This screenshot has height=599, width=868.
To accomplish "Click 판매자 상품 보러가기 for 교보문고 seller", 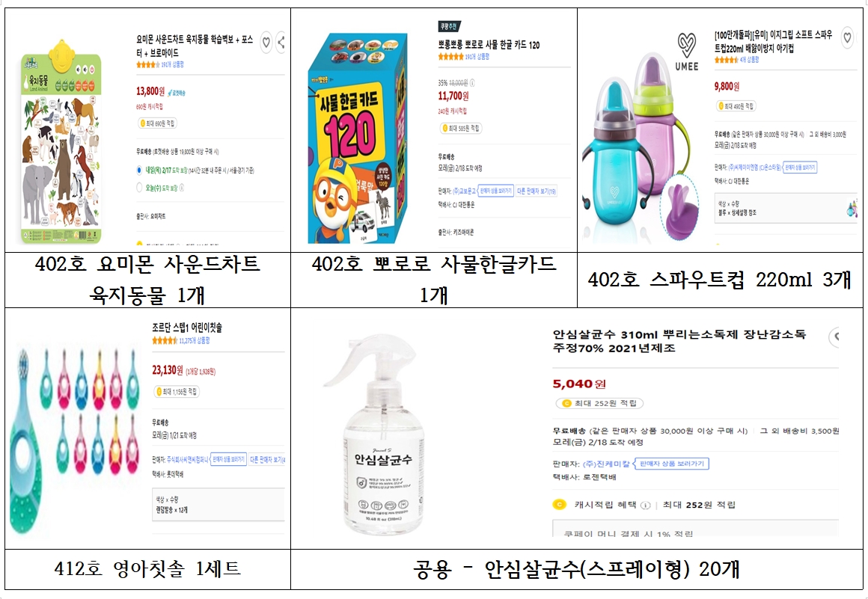I will coord(495,191).
